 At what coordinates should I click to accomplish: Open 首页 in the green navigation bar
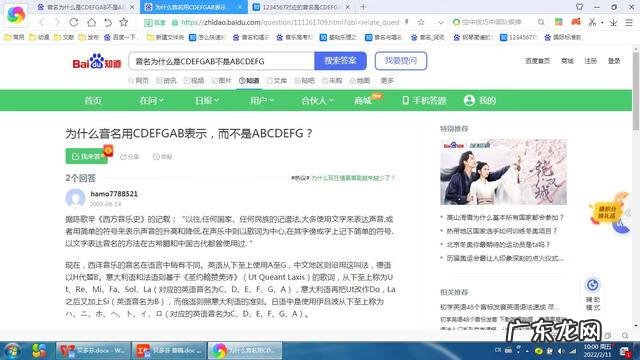coord(93,100)
